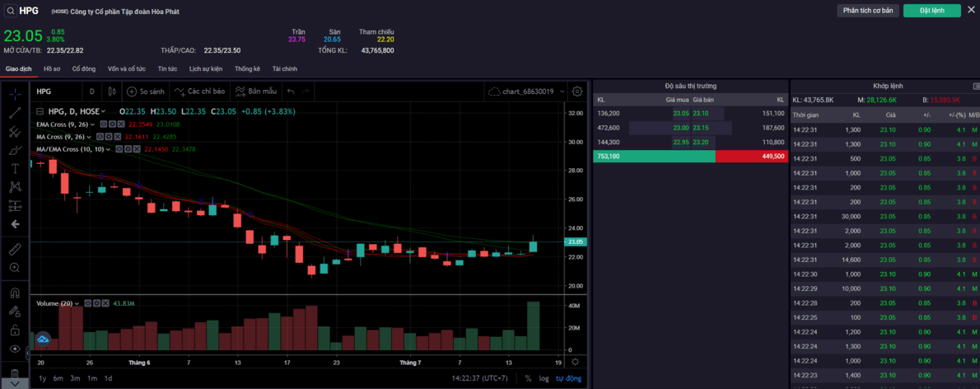Toggle percent scale on the chart
The height and width of the screenshot is (389, 980).
point(528,377)
